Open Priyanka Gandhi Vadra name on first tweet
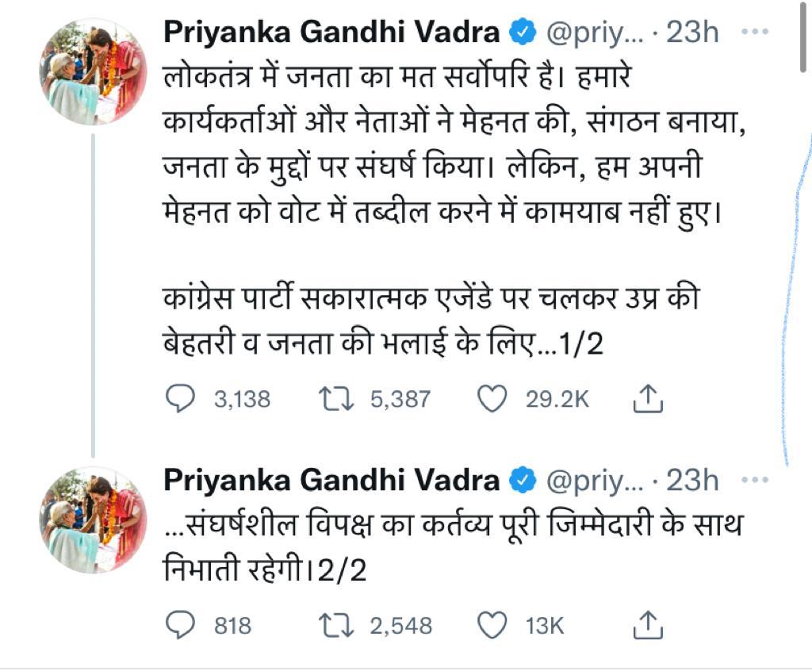The height and width of the screenshot is (671, 812). click(x=331, y=33)
